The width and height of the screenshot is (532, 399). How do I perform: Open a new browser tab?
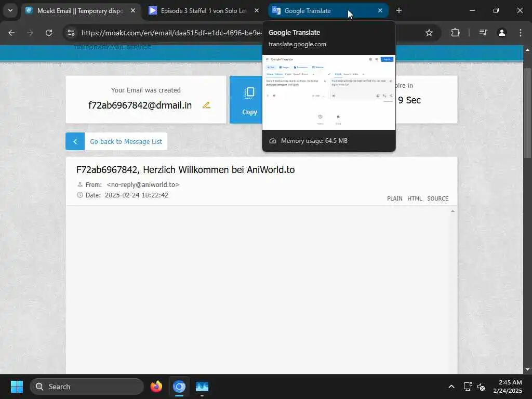coord(399,11)
